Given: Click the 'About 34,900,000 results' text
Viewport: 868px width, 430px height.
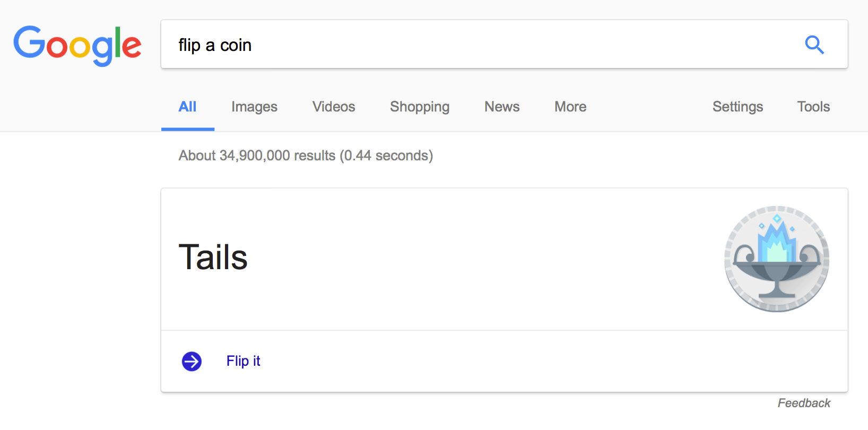Looking at the screenshot, I should coord(257,156).
